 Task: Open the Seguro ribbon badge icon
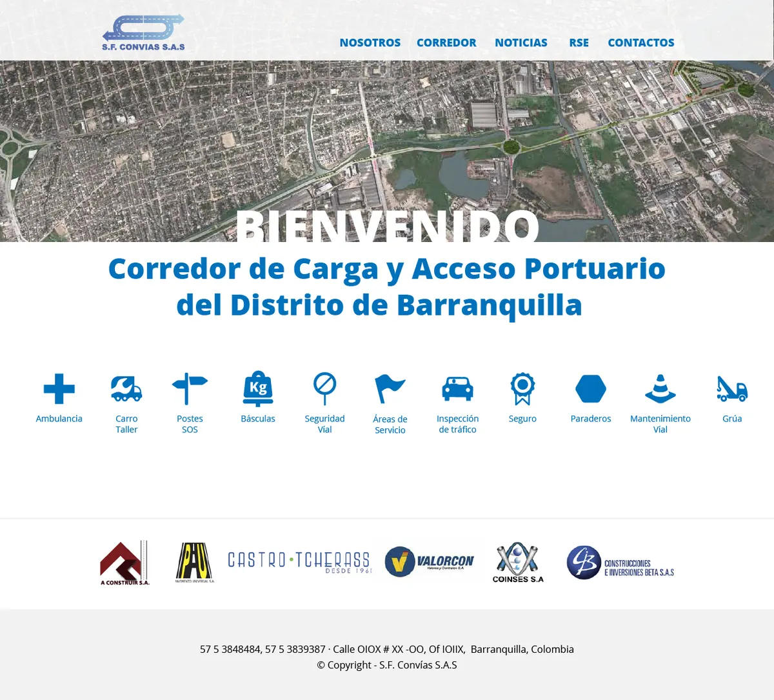pyautogui.click(x=522, y=389)
